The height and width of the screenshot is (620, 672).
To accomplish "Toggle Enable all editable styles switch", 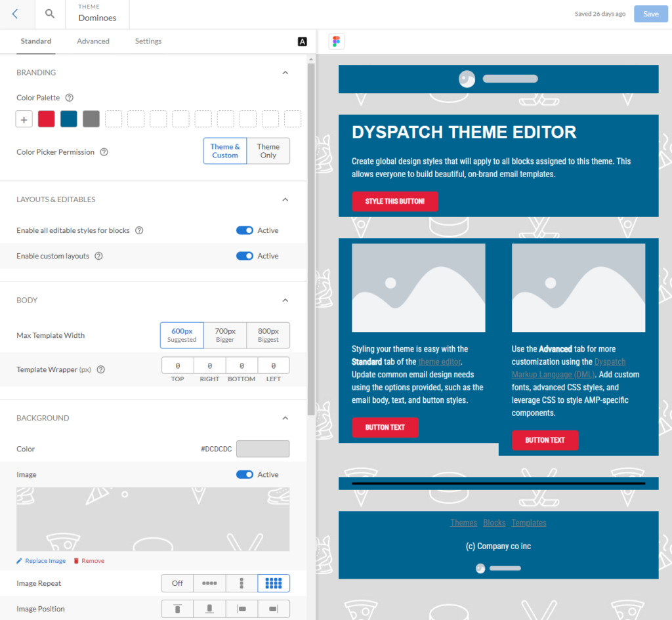I will pyautogui.click(x=245, y=230).
